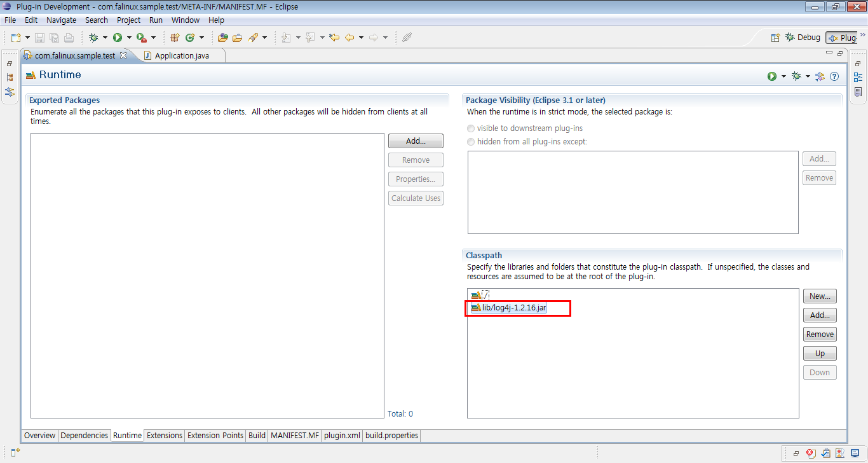This screenshot has width=868, height=463.
Task: Expand Back history dropdown arrow
Action: (361, 38)
